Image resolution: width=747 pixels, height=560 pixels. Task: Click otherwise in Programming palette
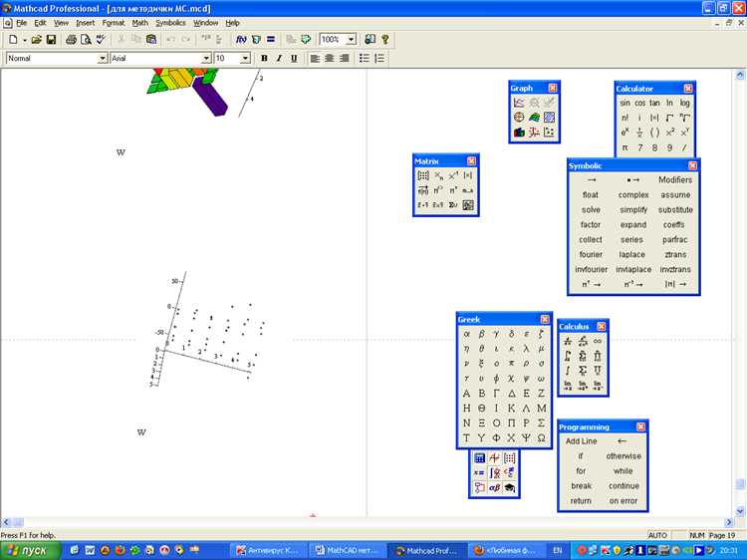pyautogui.click(x=623, y=456)
